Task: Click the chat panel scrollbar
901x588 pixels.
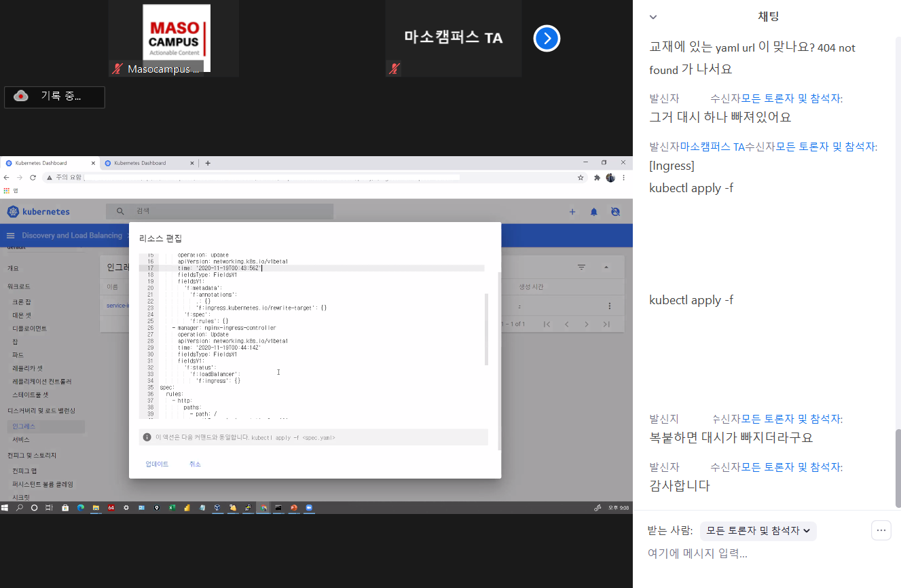Action: 898,468
